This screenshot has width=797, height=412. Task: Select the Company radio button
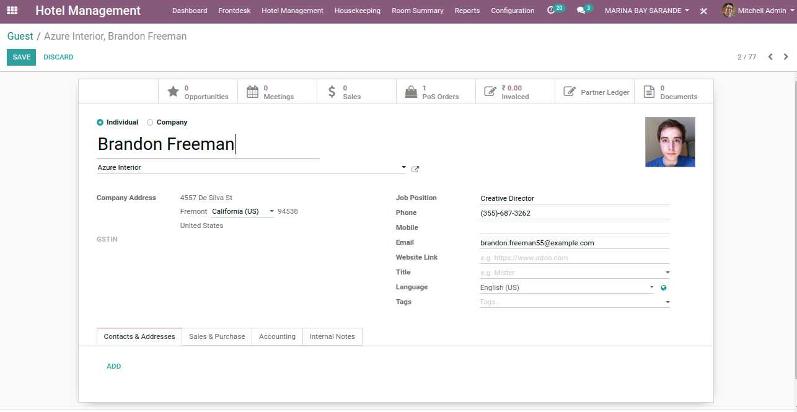coord(150,122)
